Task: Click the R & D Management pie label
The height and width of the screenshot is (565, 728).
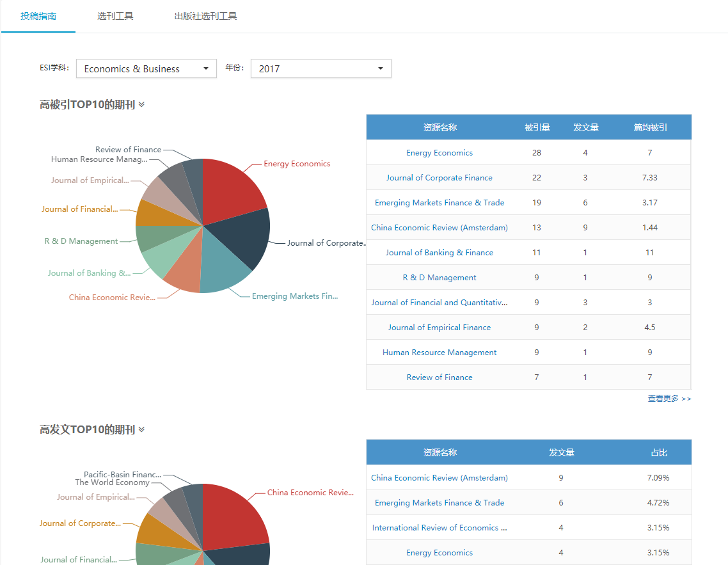Action: point(81,241)
